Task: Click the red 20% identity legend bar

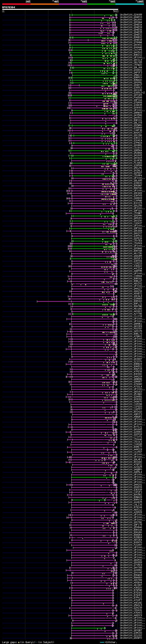Action: [x=16, y=4]
